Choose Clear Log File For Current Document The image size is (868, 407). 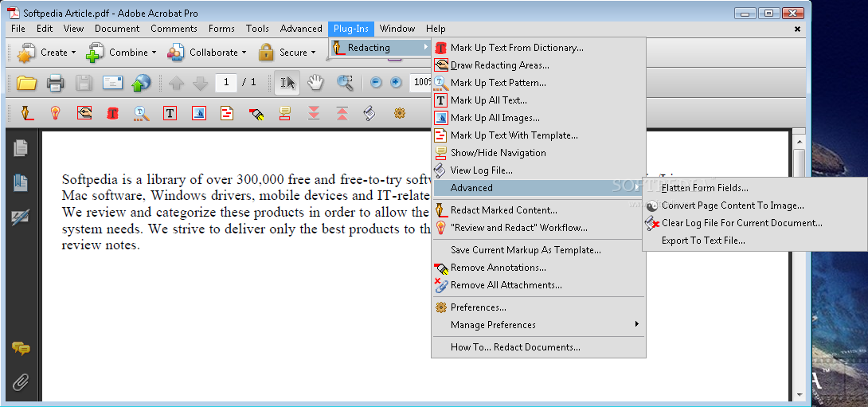(x=755, y=223)
